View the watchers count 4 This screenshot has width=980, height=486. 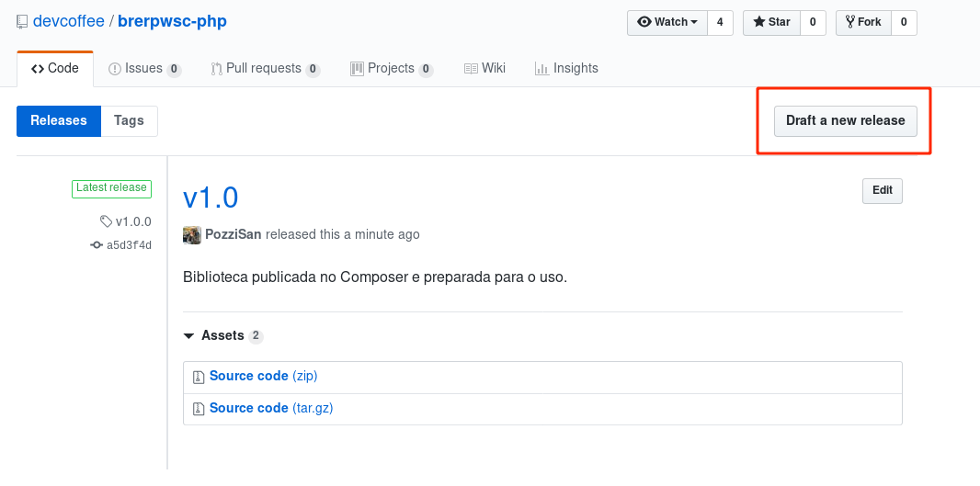click(x=720, y=22)
